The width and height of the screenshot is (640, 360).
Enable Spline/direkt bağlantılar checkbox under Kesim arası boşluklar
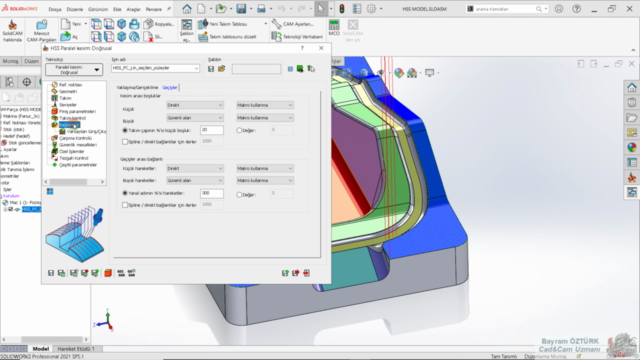coord(125,142)
